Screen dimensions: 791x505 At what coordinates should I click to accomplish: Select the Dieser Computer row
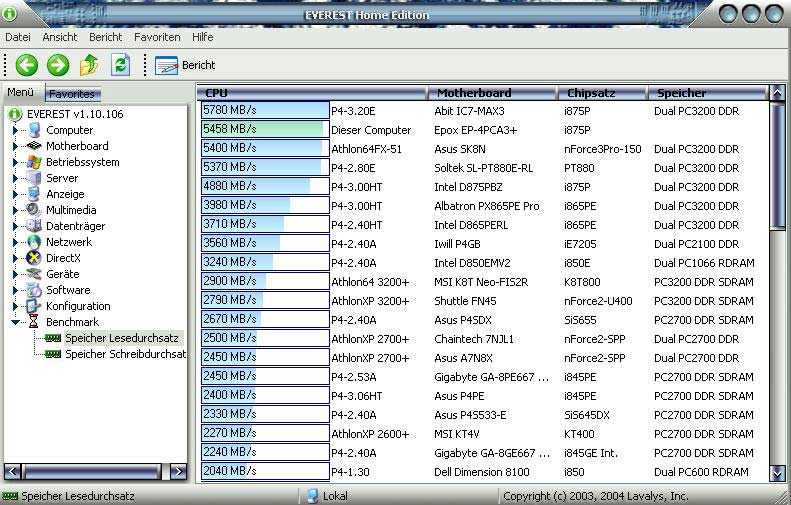[x=484, y=130]
